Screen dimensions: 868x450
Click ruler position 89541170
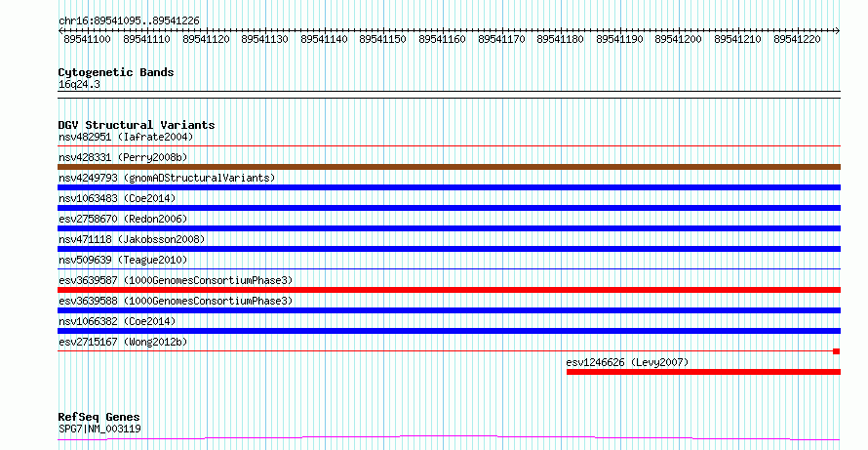click(501, 39)
